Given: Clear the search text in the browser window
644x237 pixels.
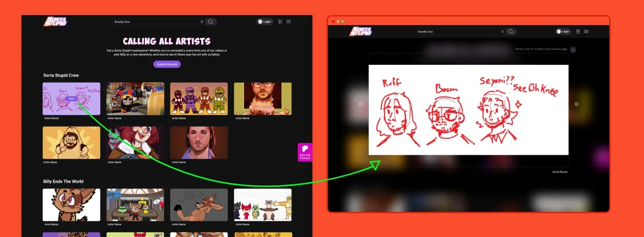Looking at the screenshot, I should click(502, 32).
